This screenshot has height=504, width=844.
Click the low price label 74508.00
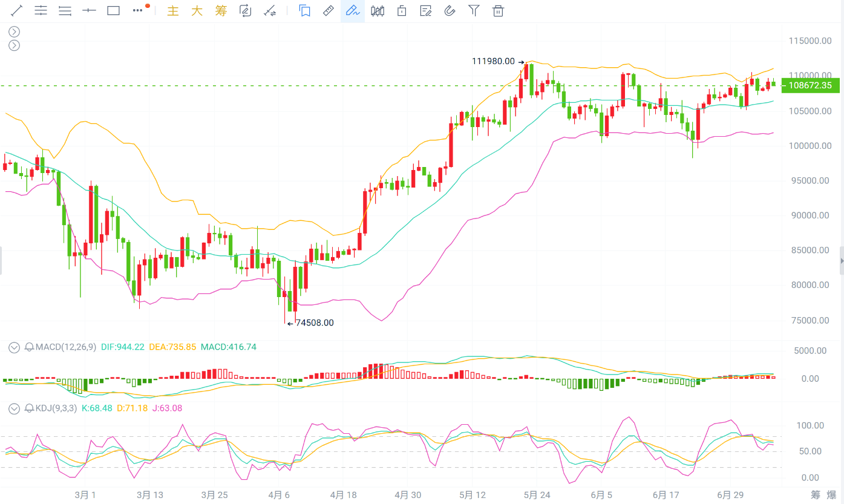click(x=314, y=323)
